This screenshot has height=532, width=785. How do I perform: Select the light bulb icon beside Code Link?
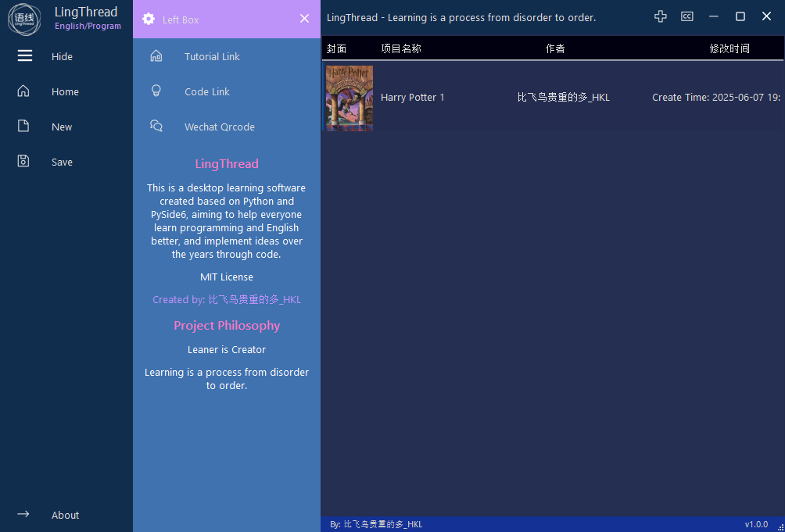(x=156, y=91)
